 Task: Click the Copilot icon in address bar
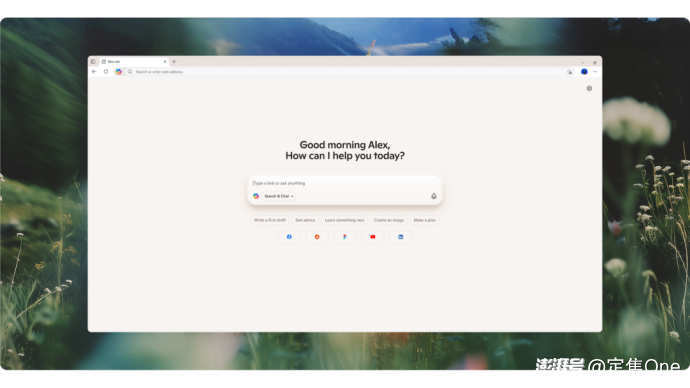119,72
